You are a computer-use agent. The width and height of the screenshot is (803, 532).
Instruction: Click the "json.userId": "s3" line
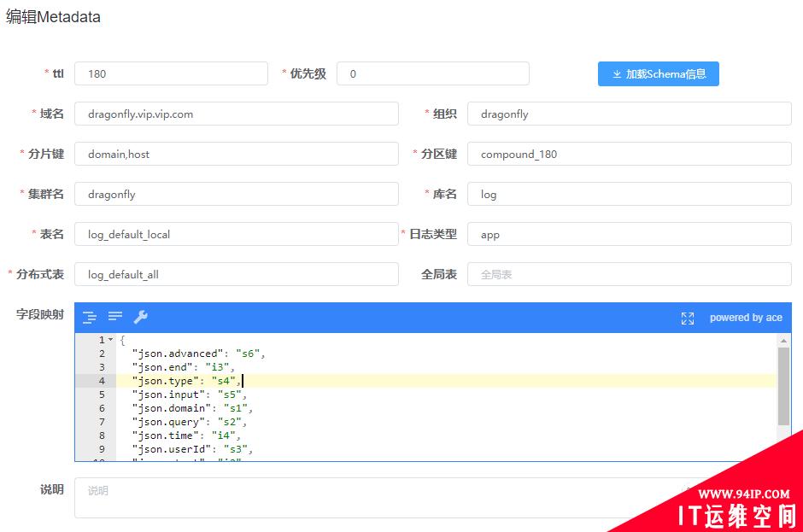pos(192,449)
